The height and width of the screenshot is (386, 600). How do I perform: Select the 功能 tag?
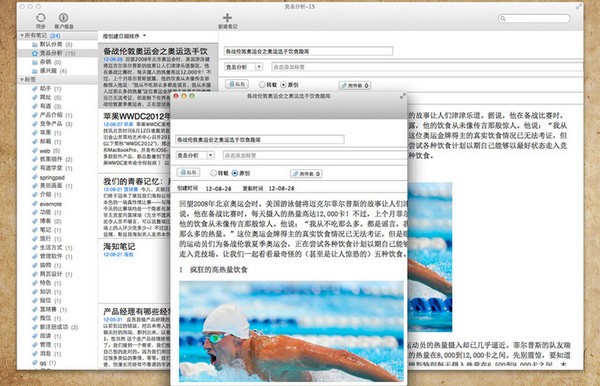coord(46,212)
